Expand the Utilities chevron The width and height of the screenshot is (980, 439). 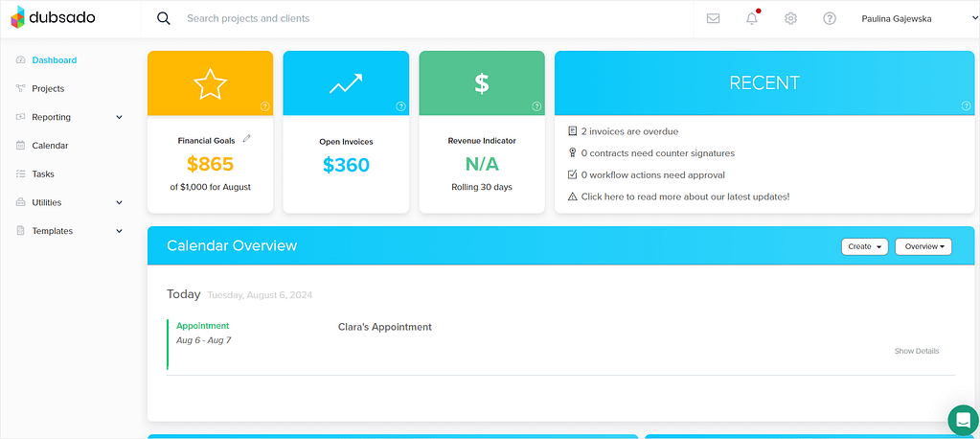point(120,202)
